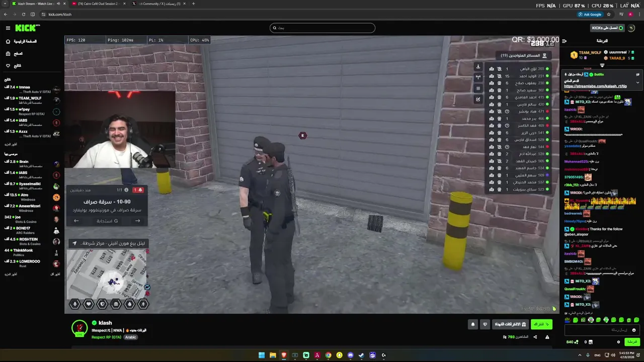
Task: Go back in browser history
Action: (6, 14)
